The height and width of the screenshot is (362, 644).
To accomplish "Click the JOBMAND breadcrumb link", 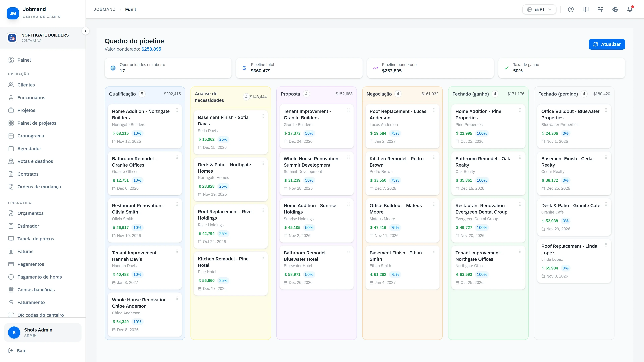I will tap(105, 10).
